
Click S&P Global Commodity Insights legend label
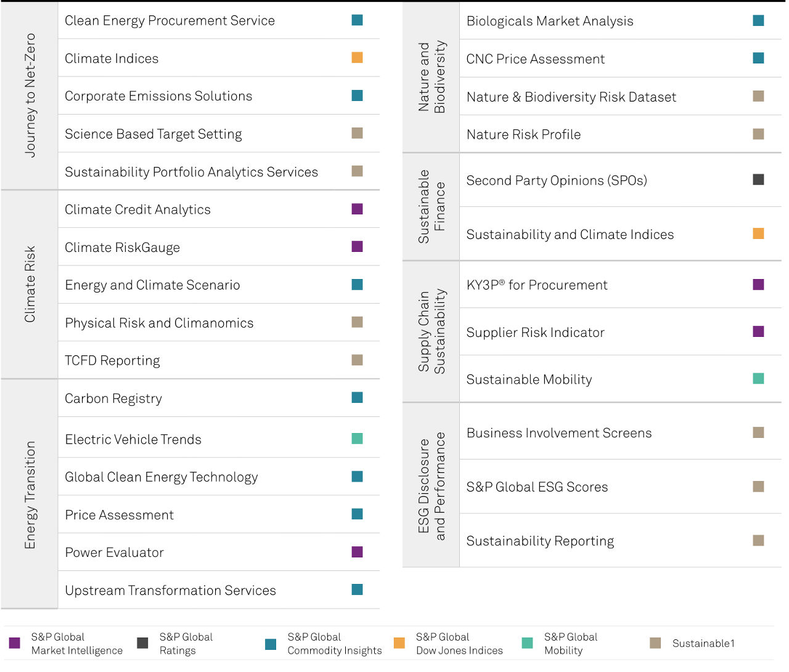click(335, 644)
